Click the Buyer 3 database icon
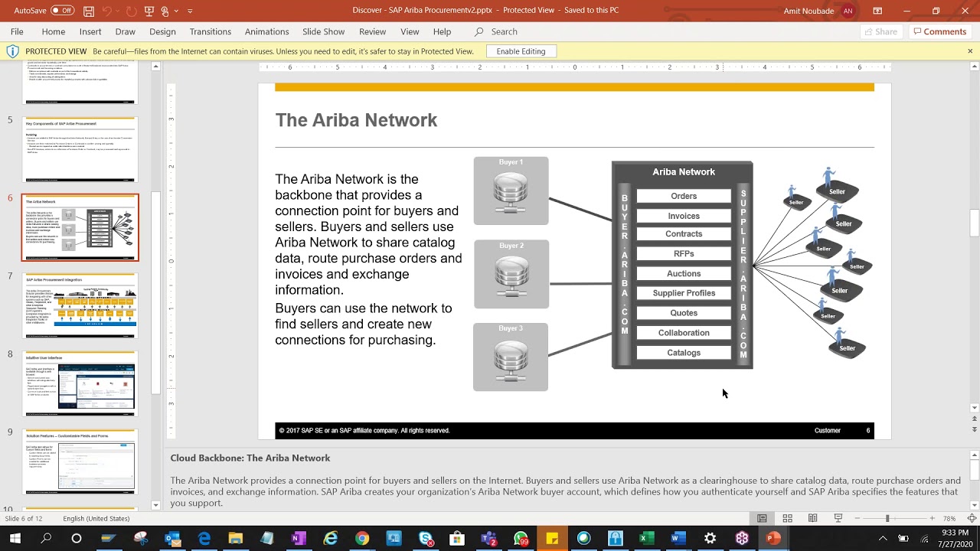The width and height of the screenshot is (980, 551). [511, 361]
